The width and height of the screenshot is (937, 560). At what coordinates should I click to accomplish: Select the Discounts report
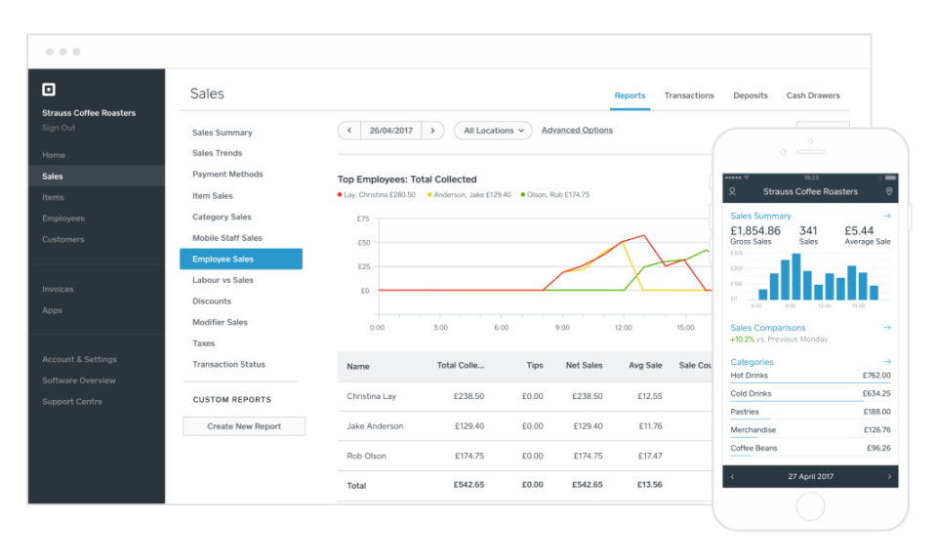pos(212,301)
